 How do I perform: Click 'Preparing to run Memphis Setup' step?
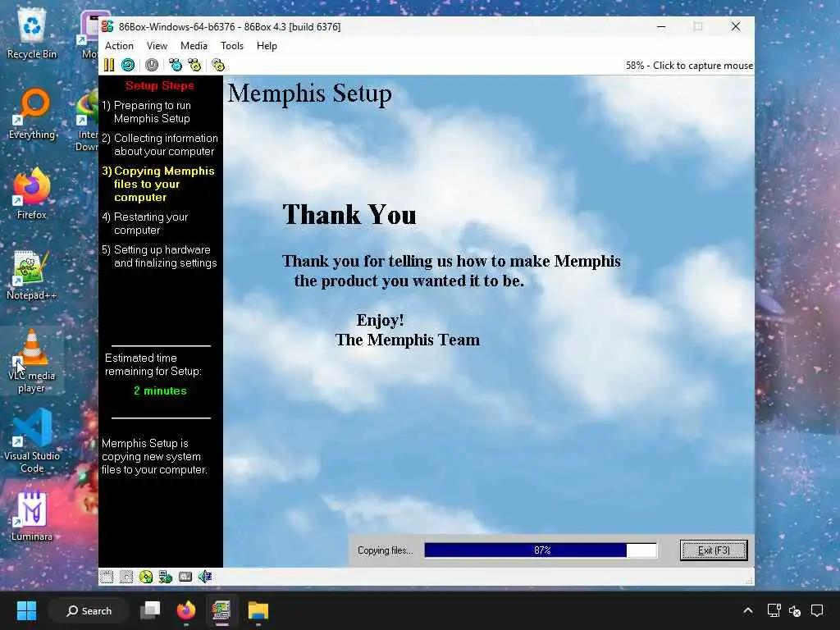click(x=147, y=112)
